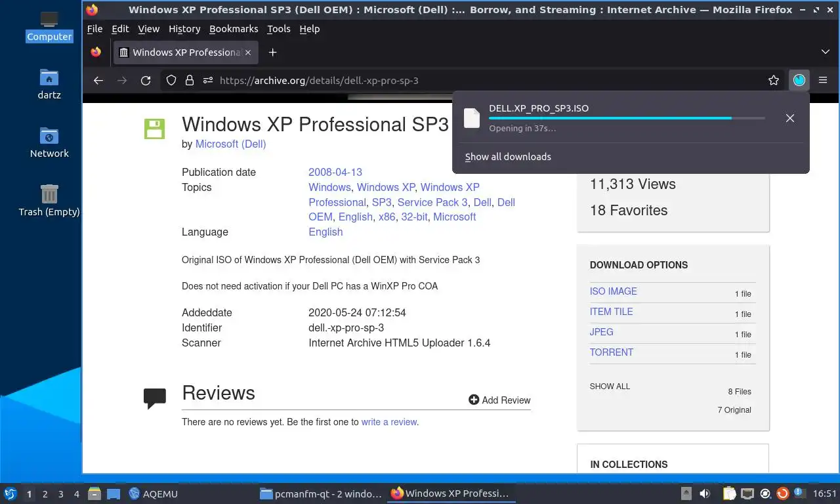
Task: Open the Firefox downloads panel button
Action: (799, 80)
